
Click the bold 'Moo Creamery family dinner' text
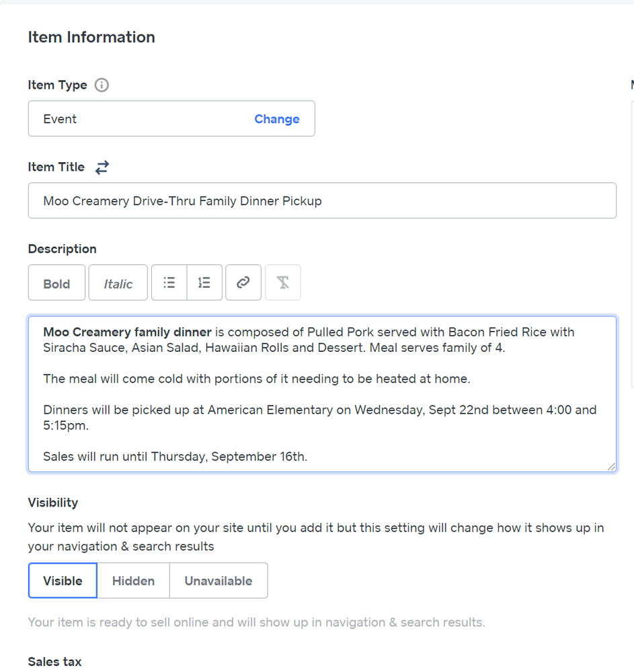coord(127,332)
